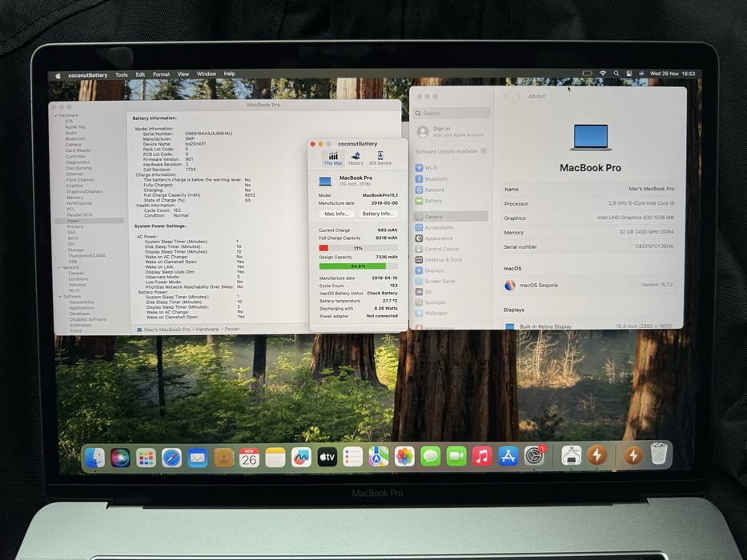747x560 pixels.
Task: Launch Apple TV from the Dock
Action: 327,457
